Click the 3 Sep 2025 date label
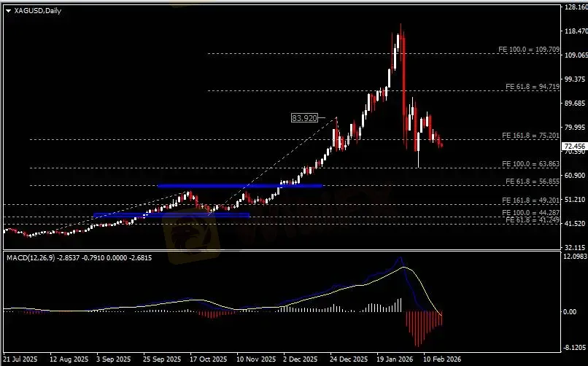The height and width of the screenshot is (366, 588). tap(114, 359)
